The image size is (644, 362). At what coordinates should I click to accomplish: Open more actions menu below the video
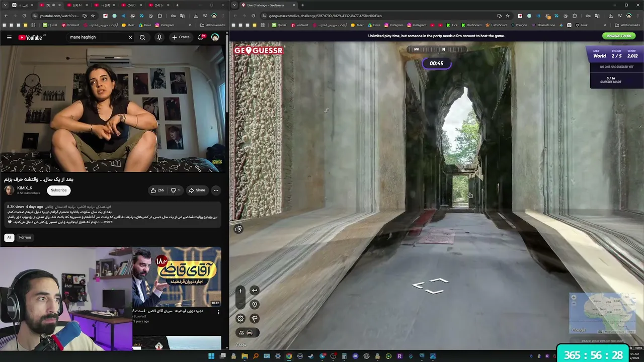click(x=216, y=190)
